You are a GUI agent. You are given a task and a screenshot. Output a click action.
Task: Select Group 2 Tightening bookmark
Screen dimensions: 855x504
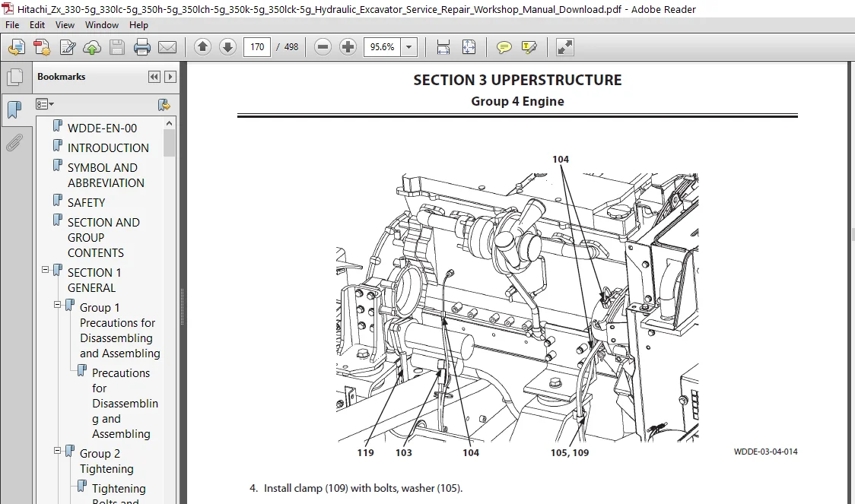[x=106, y=461]
